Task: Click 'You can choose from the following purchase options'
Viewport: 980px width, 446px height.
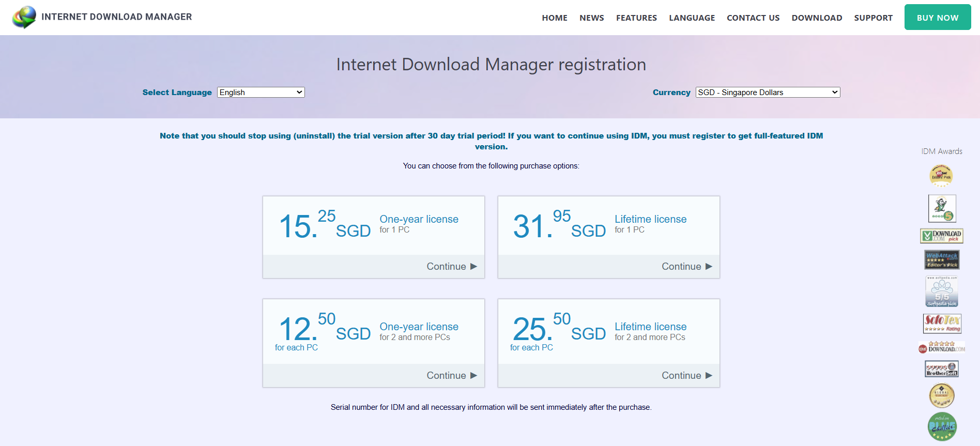Action: 491,166
